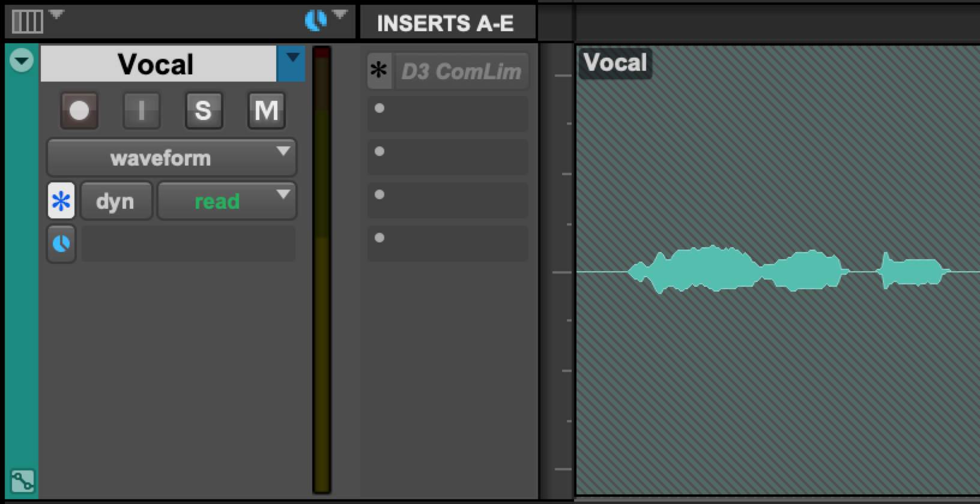Click the dyn button

pyautogui.click(x=115, y=201)
